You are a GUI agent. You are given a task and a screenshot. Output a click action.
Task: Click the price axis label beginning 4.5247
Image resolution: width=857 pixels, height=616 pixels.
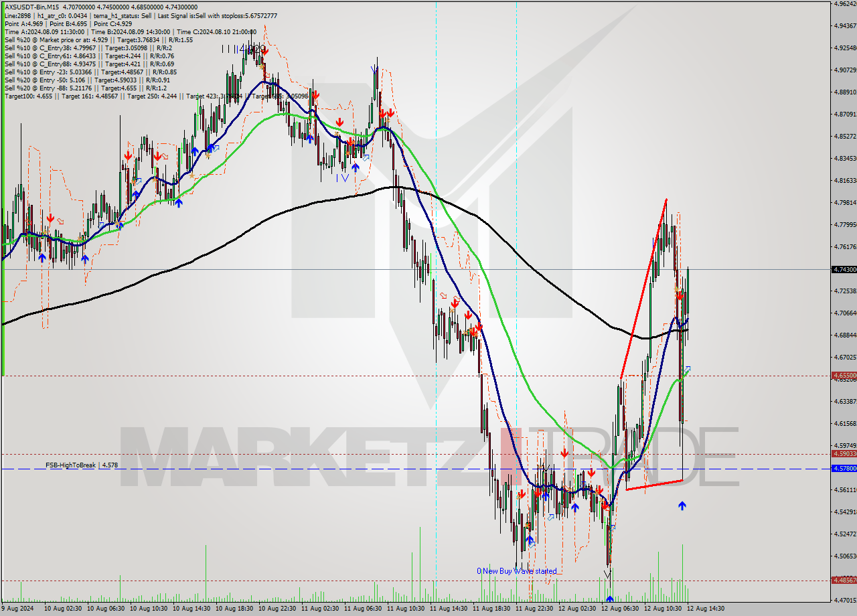pyautogui.click(x=845, y=534)
